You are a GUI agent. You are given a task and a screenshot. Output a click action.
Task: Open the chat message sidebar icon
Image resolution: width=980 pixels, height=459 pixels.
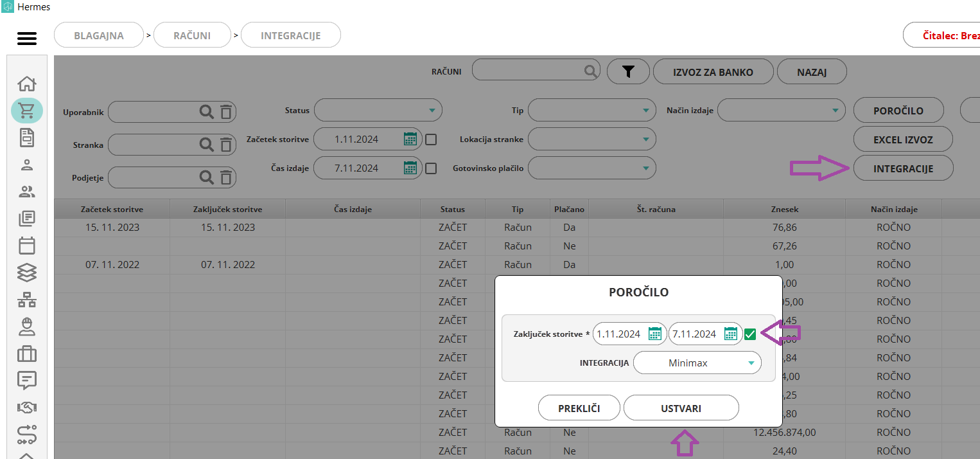tap(27, 381)
